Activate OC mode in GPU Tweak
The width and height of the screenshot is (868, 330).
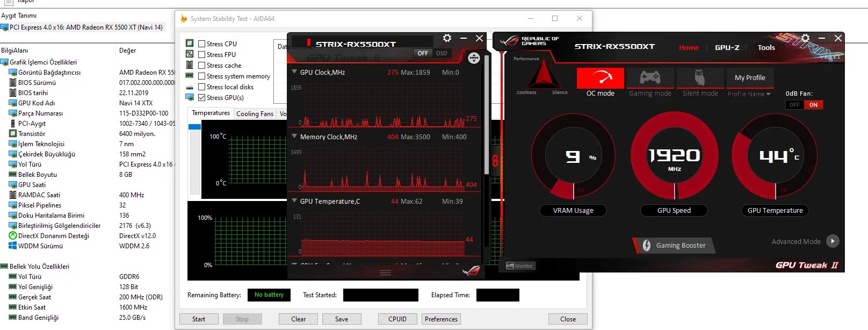tap(600, 78)
